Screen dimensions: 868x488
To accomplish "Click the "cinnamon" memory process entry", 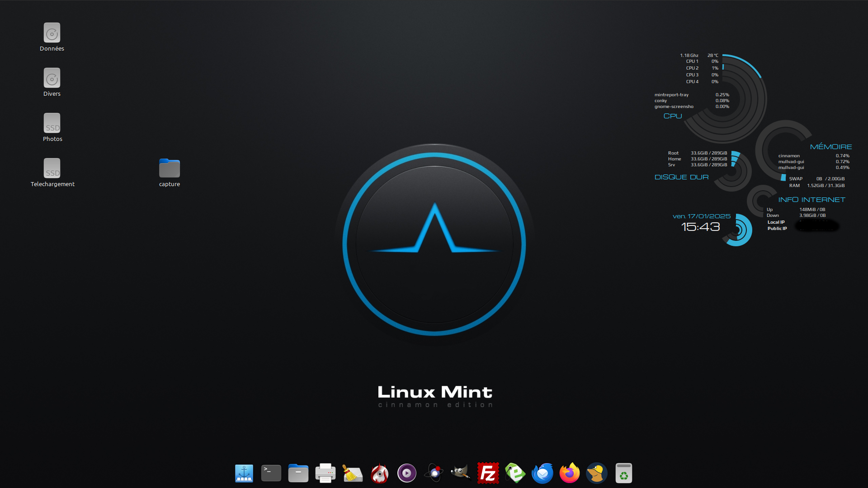I will tap(789, 156).
